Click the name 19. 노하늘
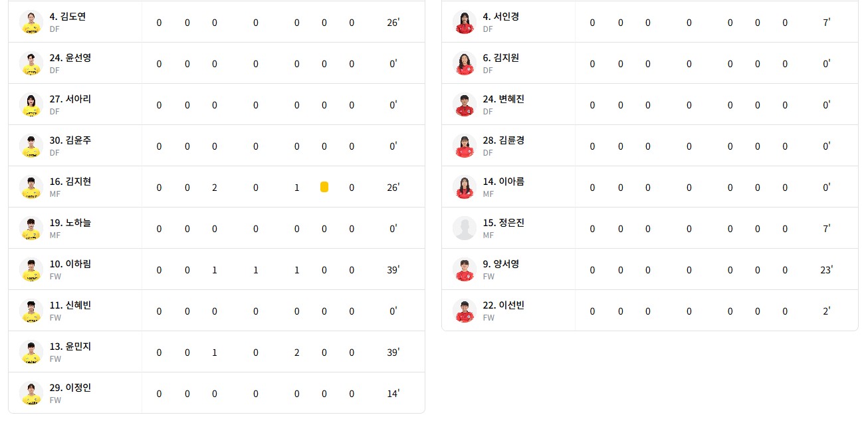 pyautogui.click(x=70, y=223)
